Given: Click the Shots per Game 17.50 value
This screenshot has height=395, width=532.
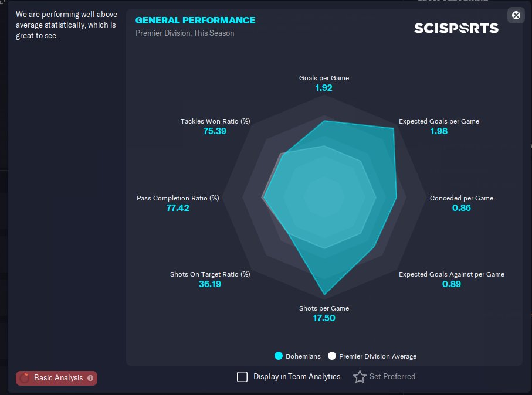Looking at the screenshot, I should (x=324, y=318).
